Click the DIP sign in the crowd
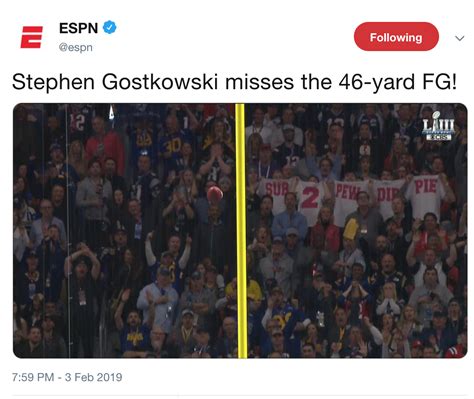 pos(387,198)
